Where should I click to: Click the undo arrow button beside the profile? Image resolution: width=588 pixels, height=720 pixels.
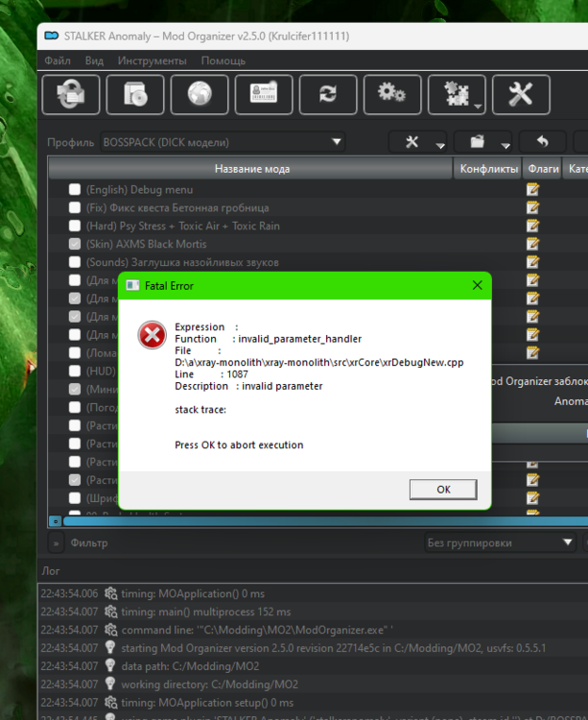543,142
